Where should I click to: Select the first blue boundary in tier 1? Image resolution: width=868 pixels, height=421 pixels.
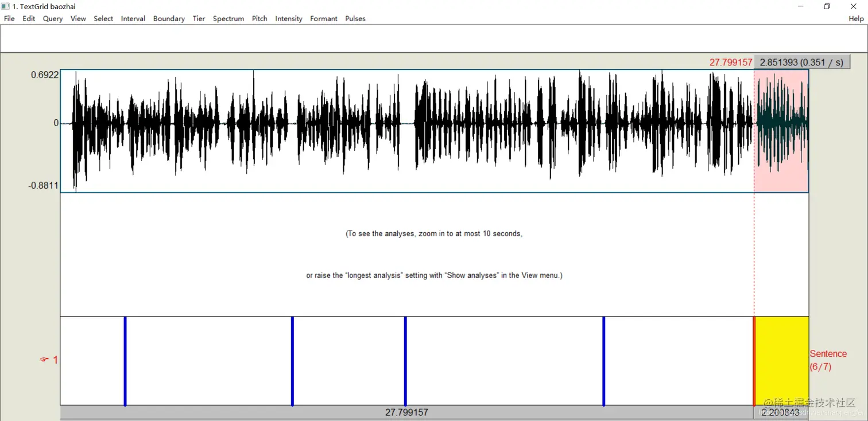[x=125, y=361]
